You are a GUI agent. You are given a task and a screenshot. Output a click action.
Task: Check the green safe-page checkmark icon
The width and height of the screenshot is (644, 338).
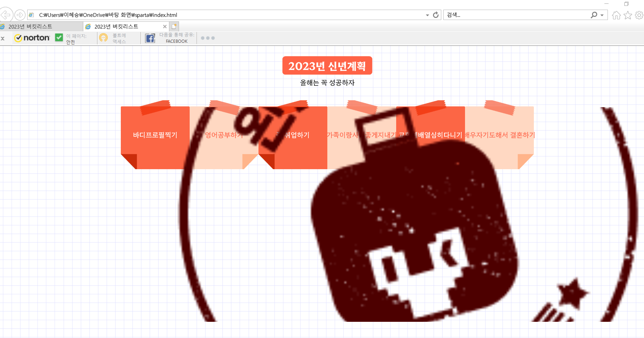tap(59, 37)
